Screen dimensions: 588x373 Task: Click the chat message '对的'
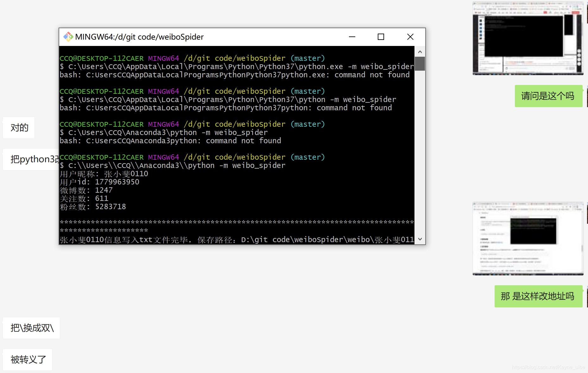point(19,128)
